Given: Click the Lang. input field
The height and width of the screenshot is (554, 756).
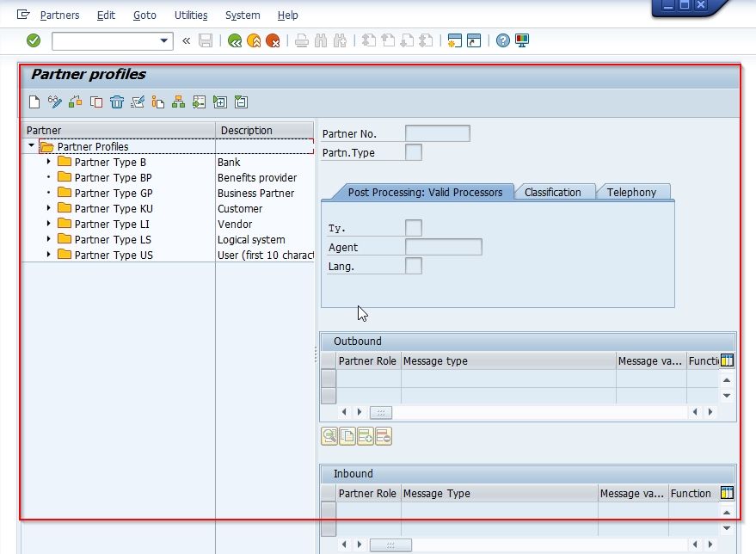Looking at the screenshot, I should click(x=414, y=266).
